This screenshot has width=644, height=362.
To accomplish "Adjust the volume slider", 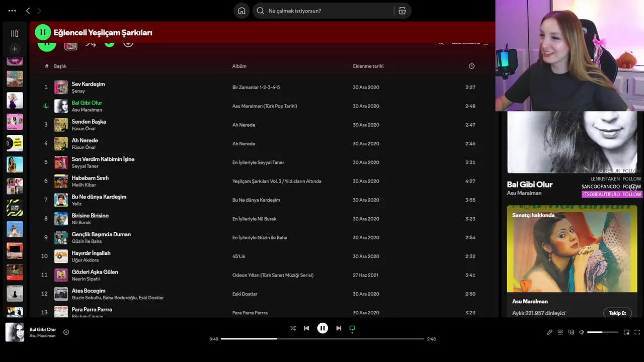I will tap(602, 332).
